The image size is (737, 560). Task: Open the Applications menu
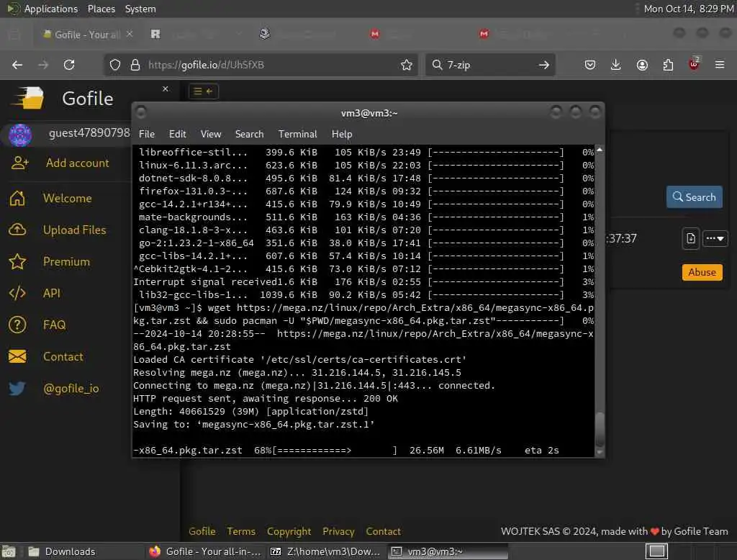[x=51, y=9]
